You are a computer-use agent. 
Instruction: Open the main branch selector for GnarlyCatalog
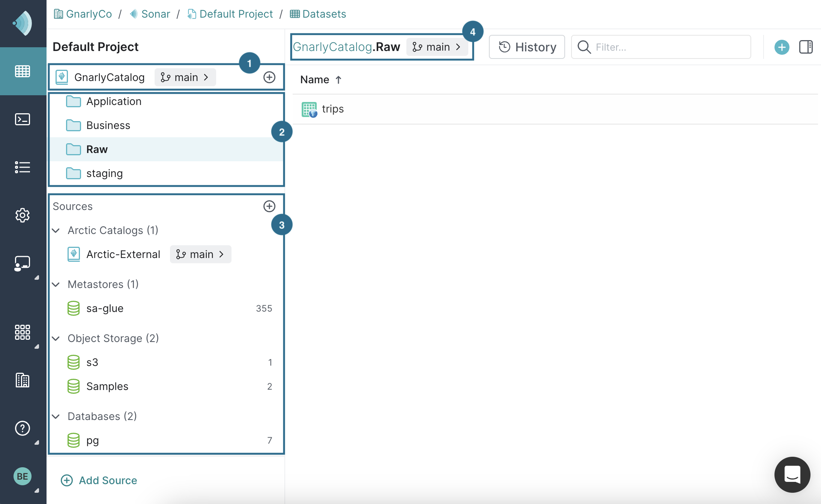point(185,77)
